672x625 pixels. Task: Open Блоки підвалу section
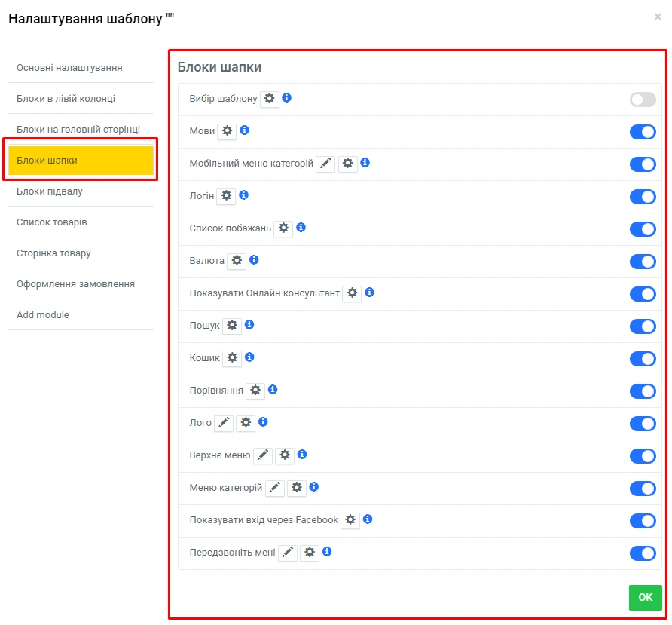(x=50, y=191)
